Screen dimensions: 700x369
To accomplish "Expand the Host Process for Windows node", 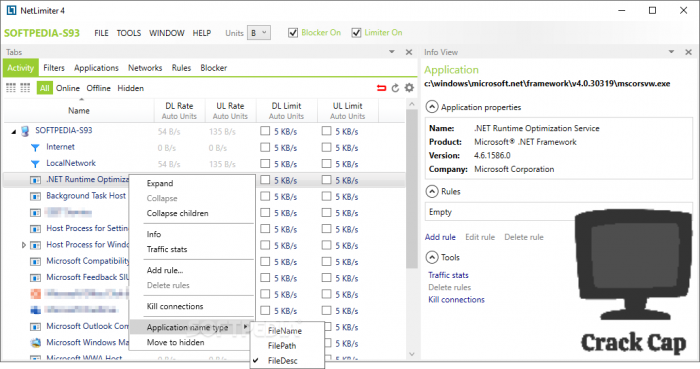I will [24, 245].
